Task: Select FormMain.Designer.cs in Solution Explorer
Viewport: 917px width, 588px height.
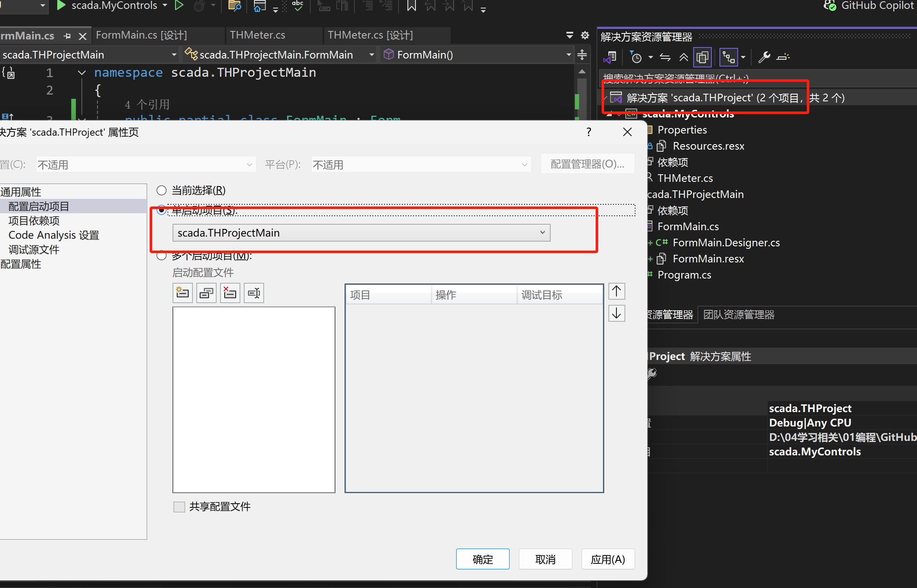Action: click(726, 242)
